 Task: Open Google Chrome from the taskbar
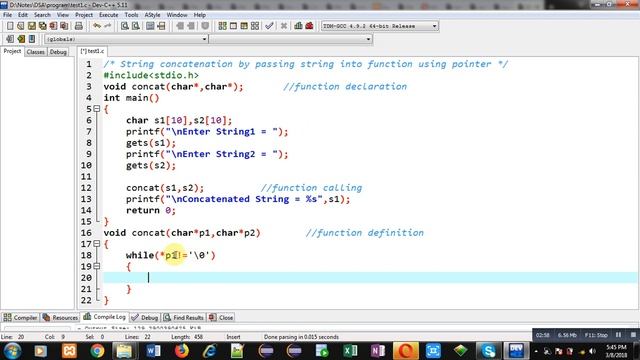[x=97, y=351]
